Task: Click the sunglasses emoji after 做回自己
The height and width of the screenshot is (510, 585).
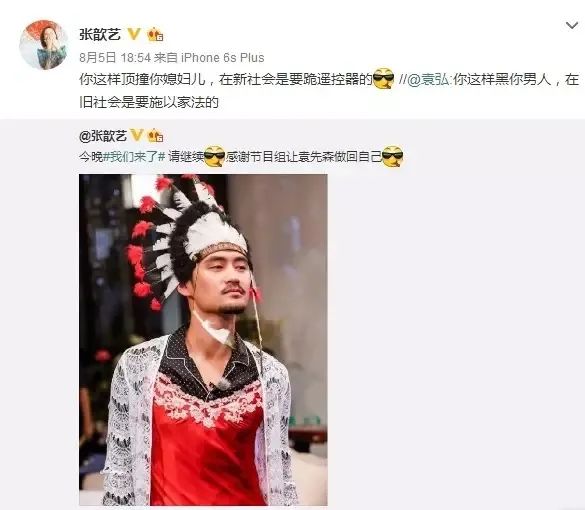Action: [393, 156]
